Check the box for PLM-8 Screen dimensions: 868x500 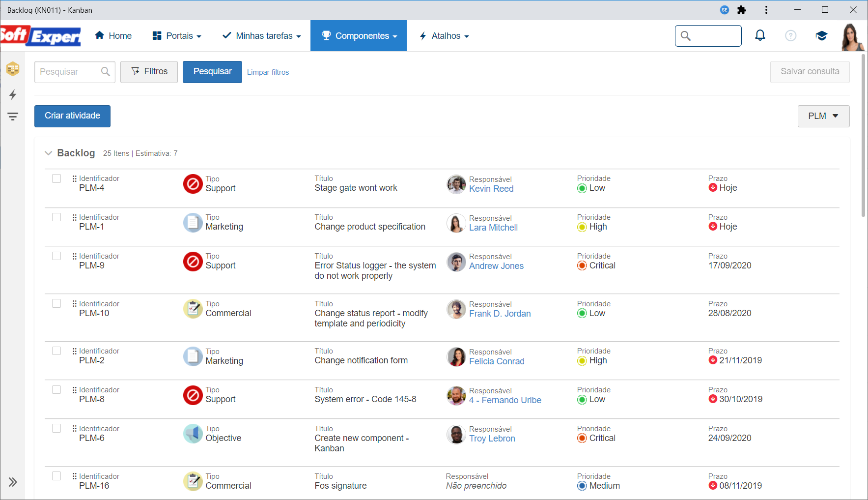(x=56, y=390)
